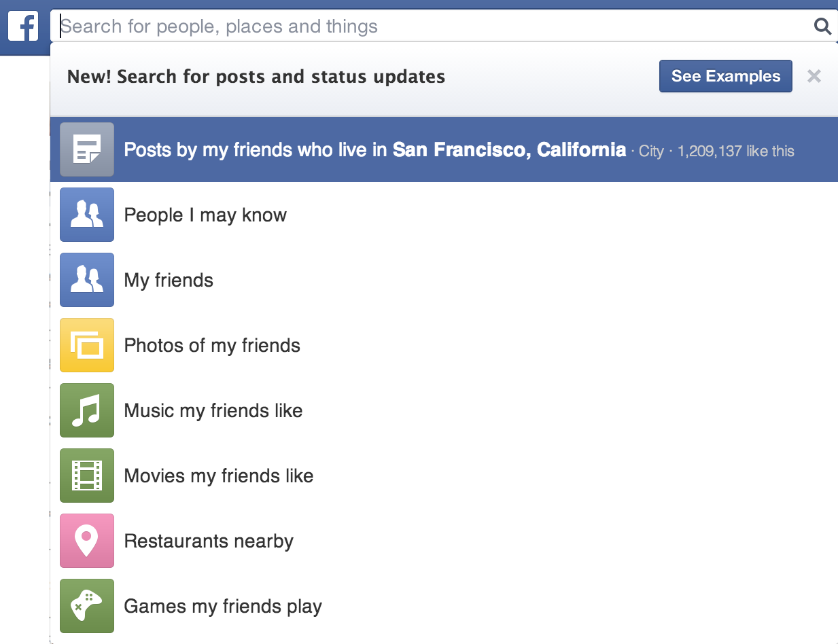Click the music note icon
Viewport: 838px width, 644px height.
click(x=87, y=410)
